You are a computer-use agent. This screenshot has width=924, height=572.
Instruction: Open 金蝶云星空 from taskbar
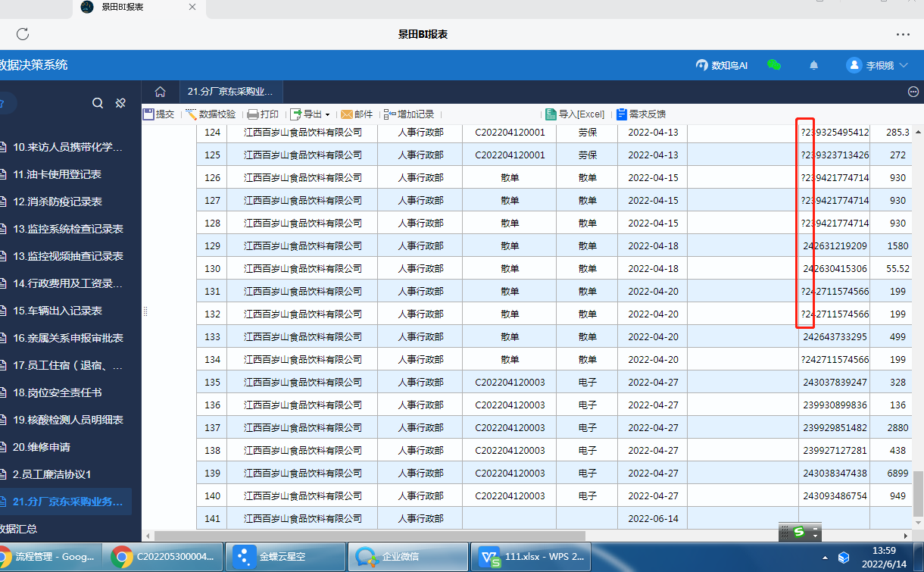click(285, 557)
